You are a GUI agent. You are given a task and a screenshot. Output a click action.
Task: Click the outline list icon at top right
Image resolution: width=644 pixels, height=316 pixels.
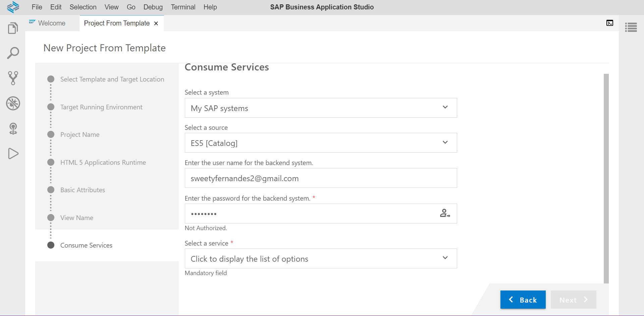point(631,27)
